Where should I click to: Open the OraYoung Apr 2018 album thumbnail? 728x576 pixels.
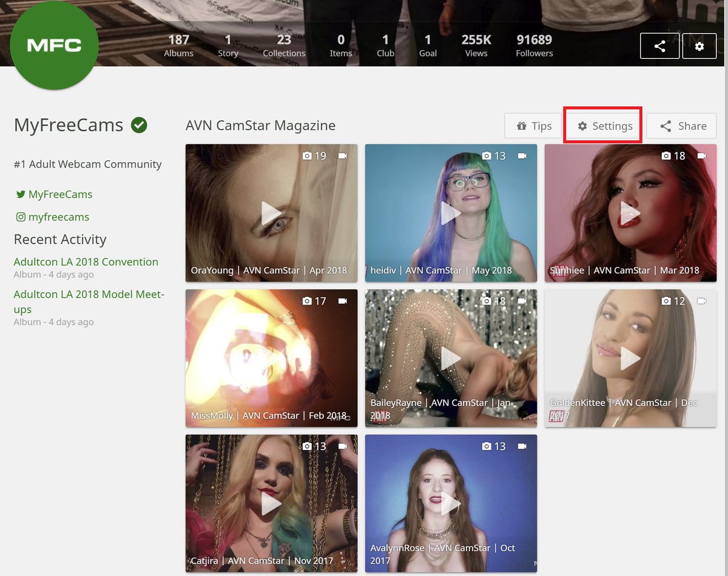coord(271,213)
